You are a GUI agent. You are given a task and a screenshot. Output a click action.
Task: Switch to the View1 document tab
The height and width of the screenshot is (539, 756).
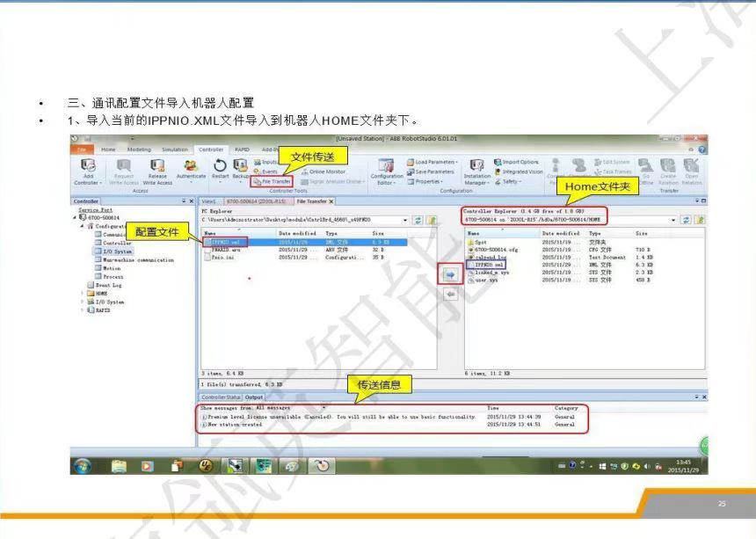[209, 201]
